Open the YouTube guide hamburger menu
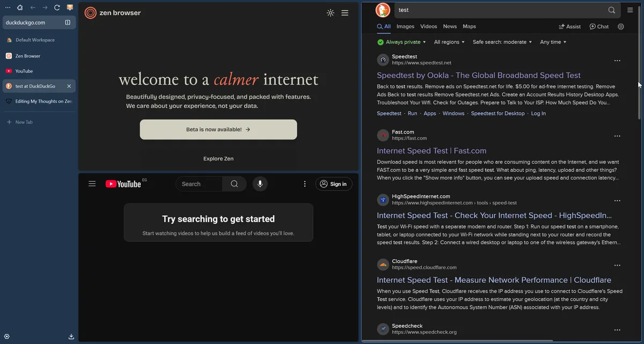Viewport: 644px width, 344px height. coord(92,184)
